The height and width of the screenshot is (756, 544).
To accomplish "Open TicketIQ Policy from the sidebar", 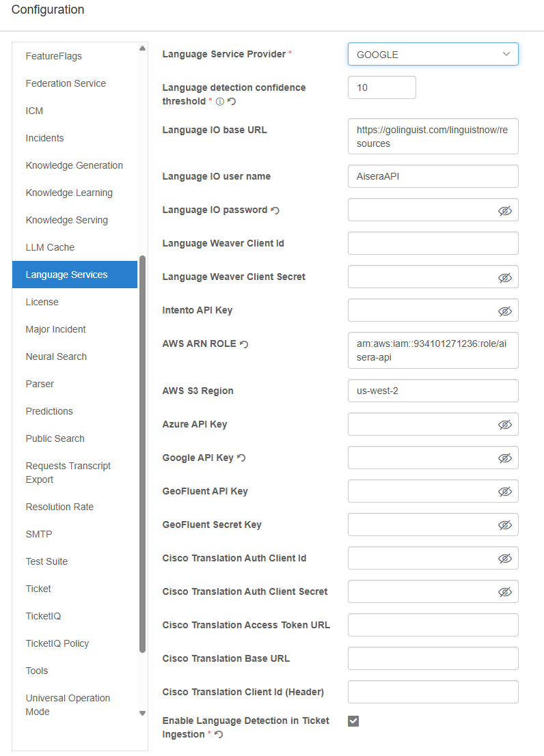I will [57, 643].
